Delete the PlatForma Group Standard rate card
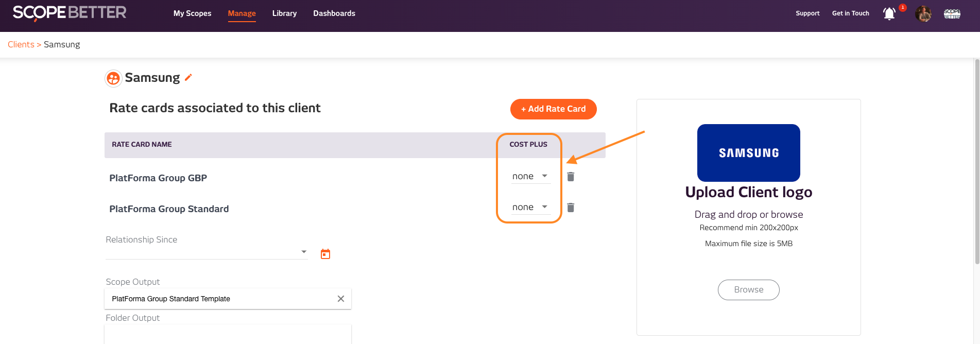The width and height of the screenshot is (980, 344). coord(571,208)
